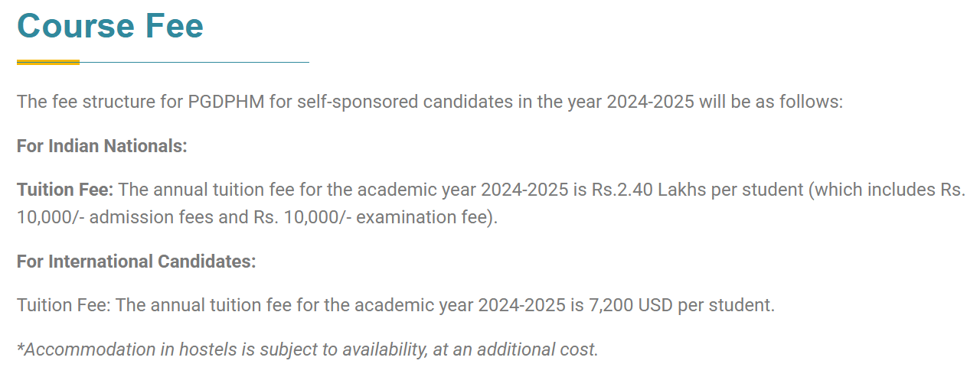
Task: Click the non-bold "Tuition Fee:" label
Action: coord(64,305)
